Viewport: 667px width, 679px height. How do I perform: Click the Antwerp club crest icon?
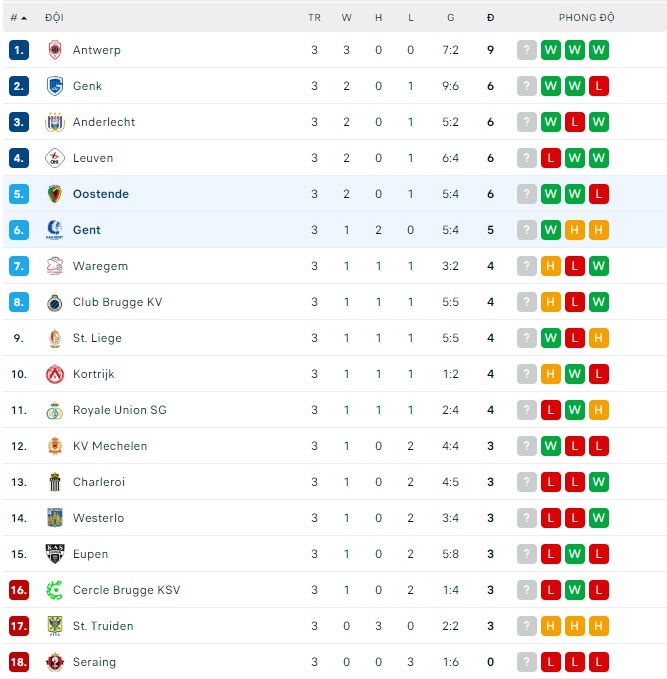coord(55,50)
